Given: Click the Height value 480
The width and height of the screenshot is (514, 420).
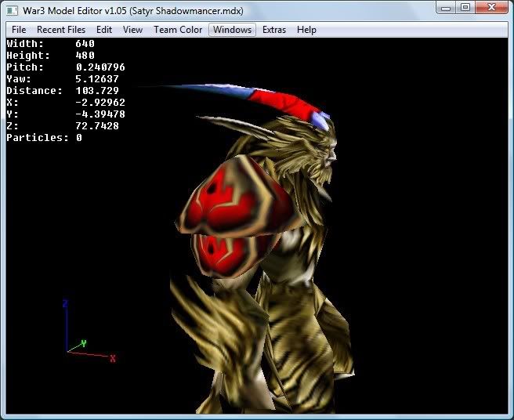Looking at the screenshot, I should pyautogui.click(x=85, y=56).
